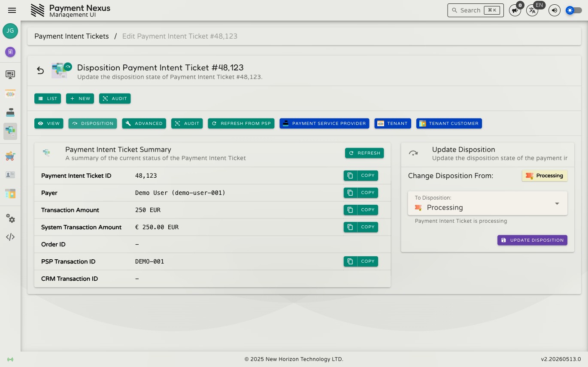Open the hamburger navigation menu
The image size is (588, 367).
(12, 10)
